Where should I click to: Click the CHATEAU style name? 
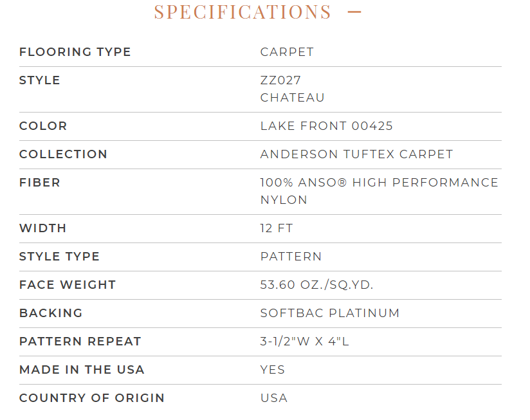tap(293, 98)
